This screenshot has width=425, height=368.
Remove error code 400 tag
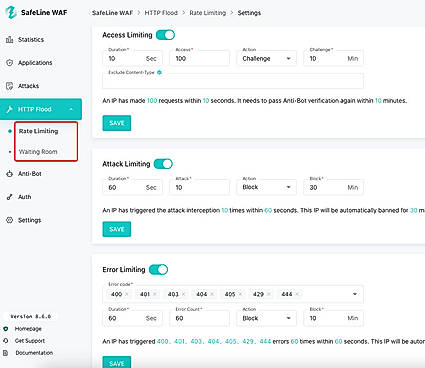127,294
